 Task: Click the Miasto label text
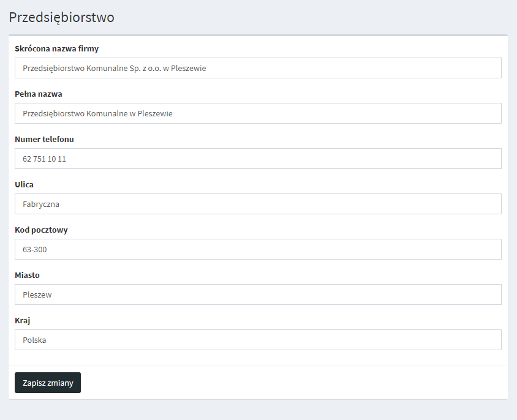27,276
